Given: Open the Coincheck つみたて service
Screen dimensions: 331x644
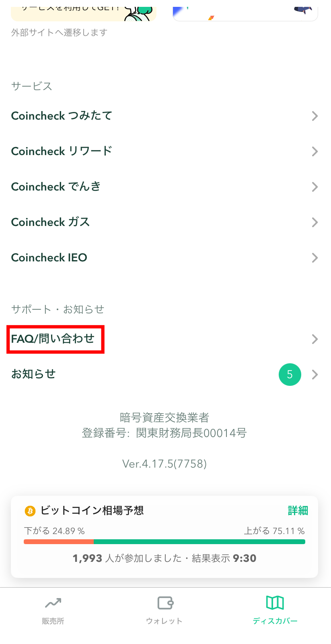Looking at the screenshot, I should pyautogui.click(x=165, y=116).
